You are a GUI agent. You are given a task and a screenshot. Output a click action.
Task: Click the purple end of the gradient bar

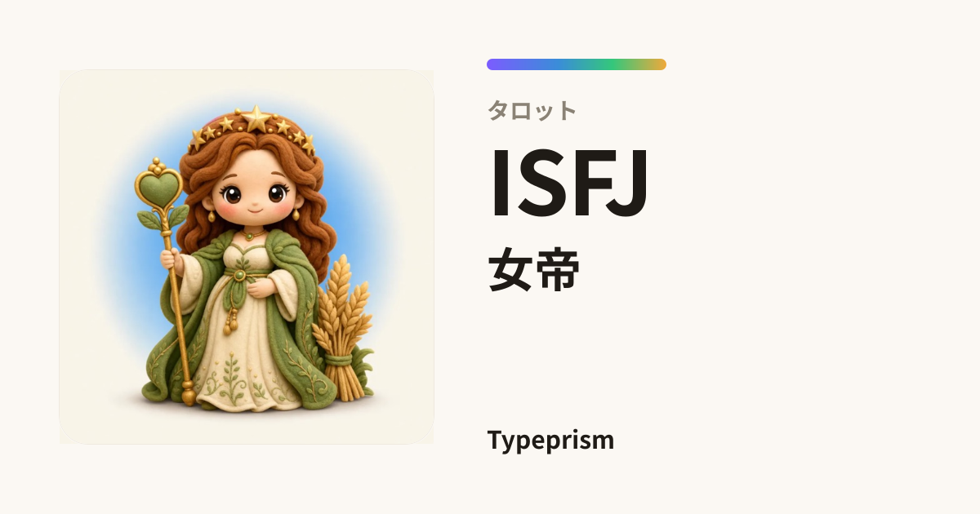495,64
